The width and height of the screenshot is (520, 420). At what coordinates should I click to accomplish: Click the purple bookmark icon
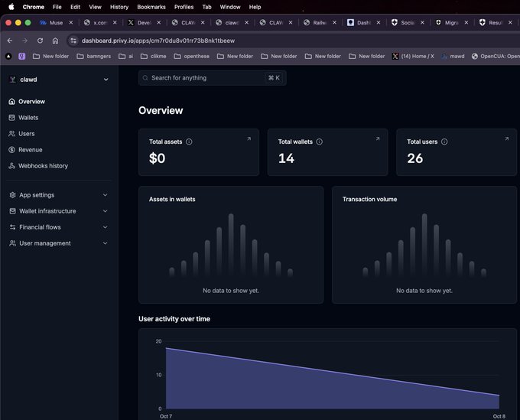click(x=22, y=56)
